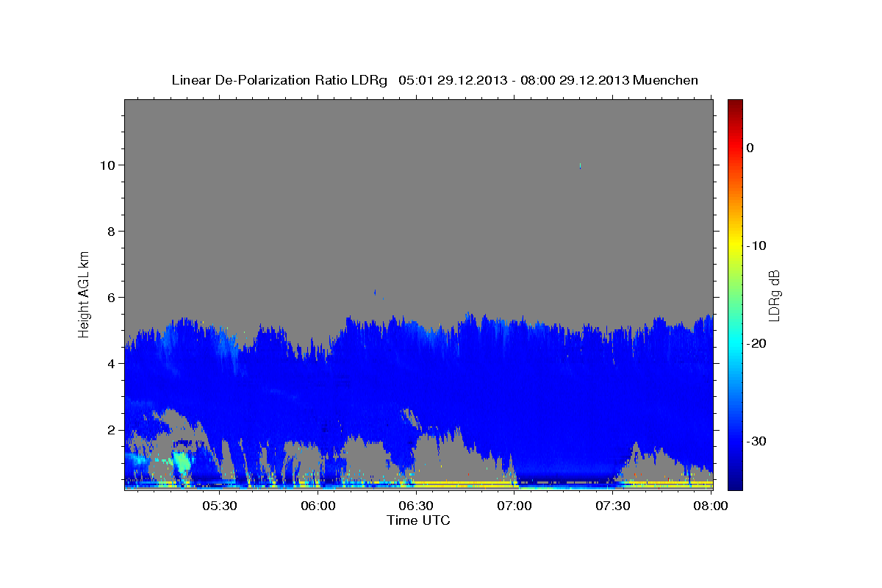This screenshot has height=588, width=882.
Task: Click the small blue speck near 6 km
Action: click(375, 293)
